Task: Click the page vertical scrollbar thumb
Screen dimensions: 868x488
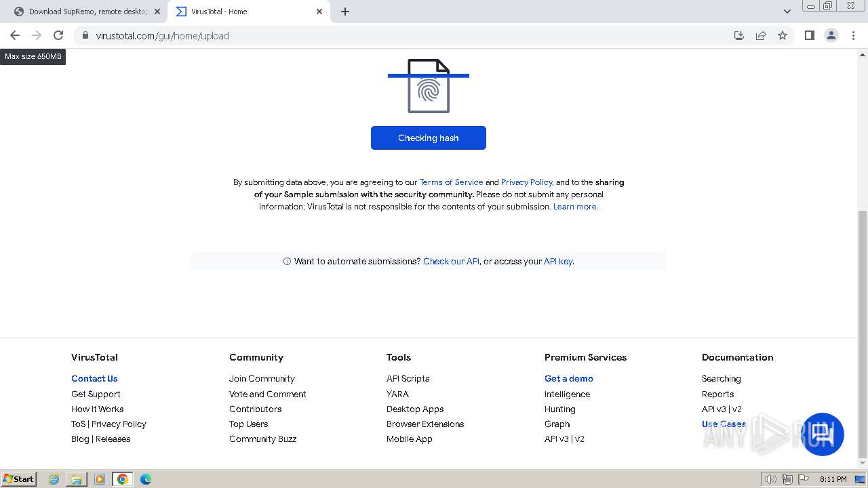Action: [x=863, y=334]
